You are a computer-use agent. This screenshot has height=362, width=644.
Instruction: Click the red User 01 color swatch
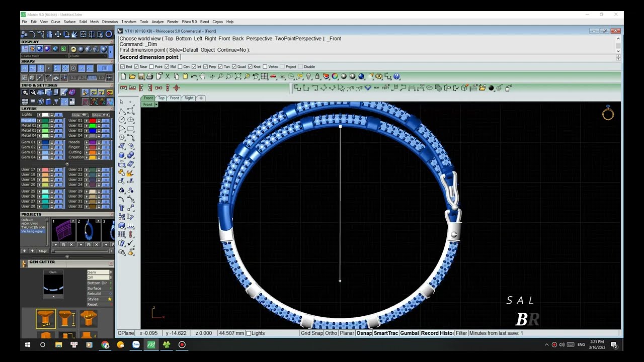point(93,121)
